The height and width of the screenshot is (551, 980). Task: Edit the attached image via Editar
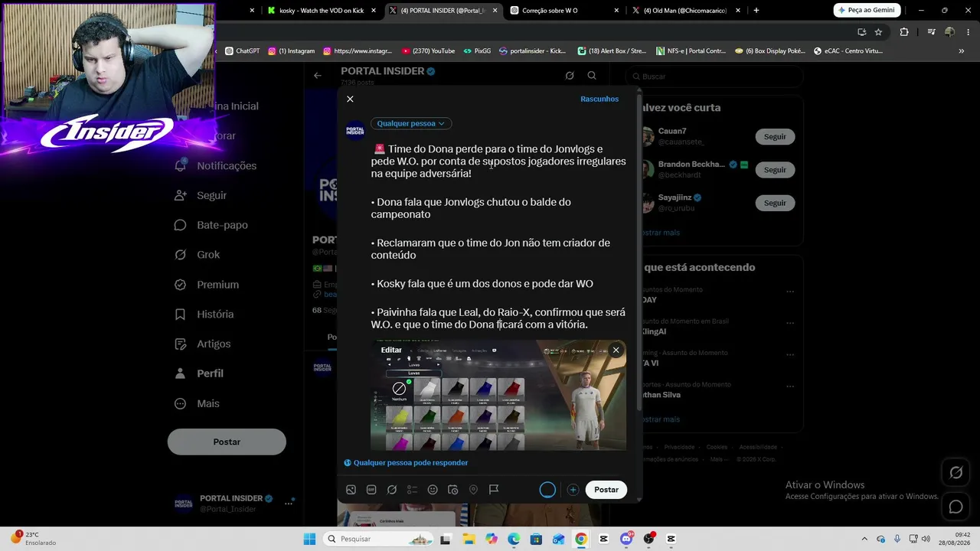391,350
